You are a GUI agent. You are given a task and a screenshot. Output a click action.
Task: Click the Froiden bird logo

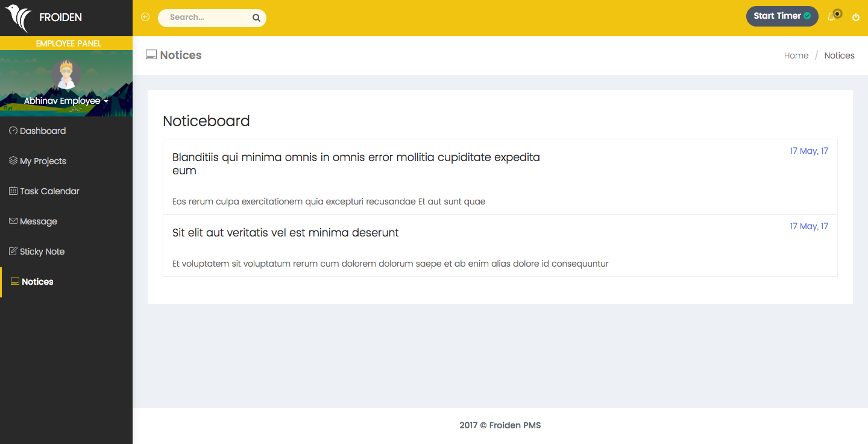18,18
